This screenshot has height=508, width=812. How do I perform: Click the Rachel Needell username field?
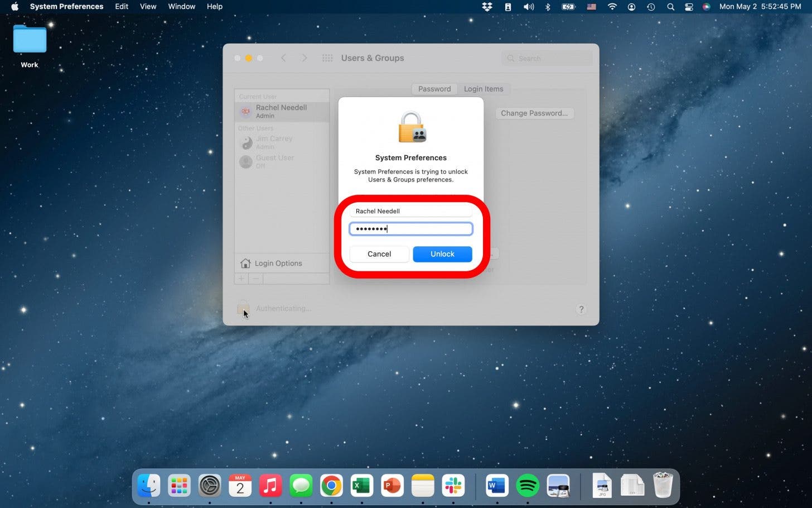411,211
